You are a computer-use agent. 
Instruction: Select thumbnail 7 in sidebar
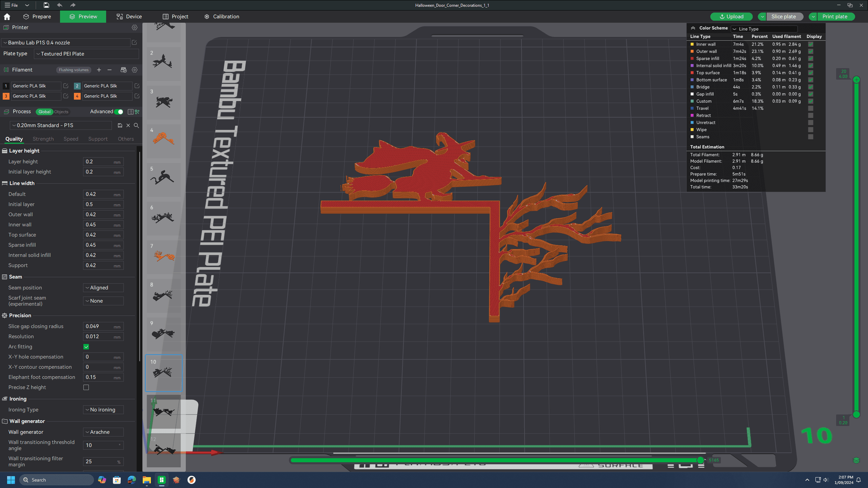pos(164,256)
